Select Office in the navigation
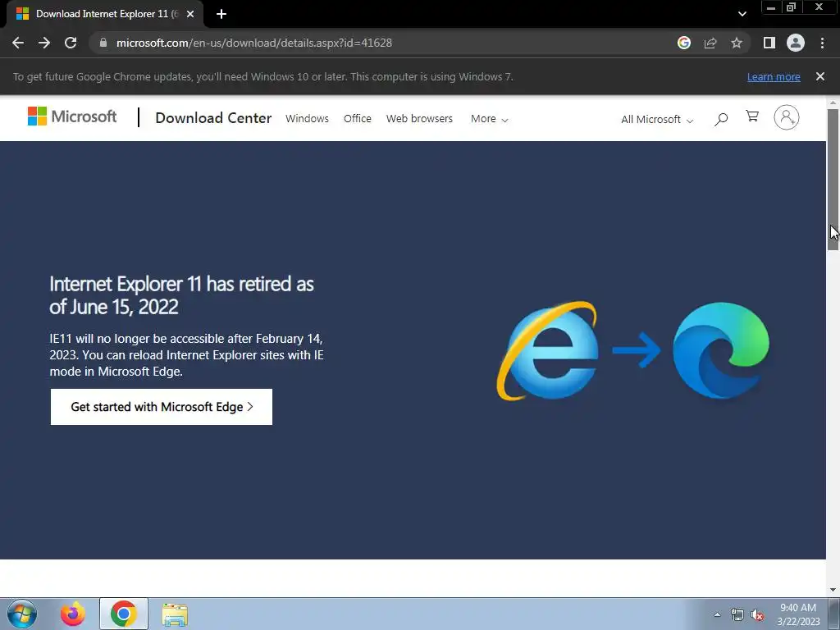The height and width of the screenshot is (630, 840). tap(358, 118)
